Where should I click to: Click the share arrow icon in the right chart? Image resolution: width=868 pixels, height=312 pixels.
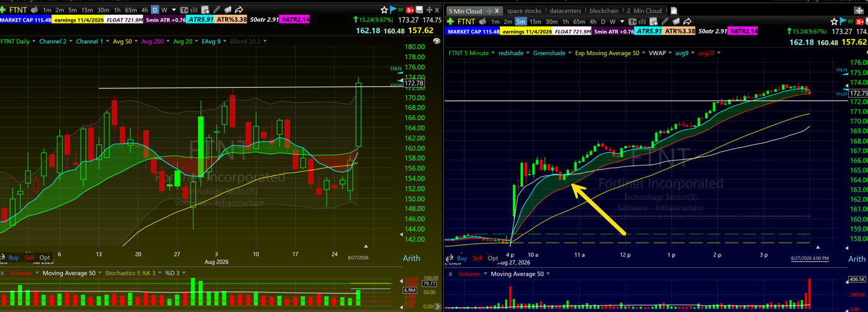point(687,22)
